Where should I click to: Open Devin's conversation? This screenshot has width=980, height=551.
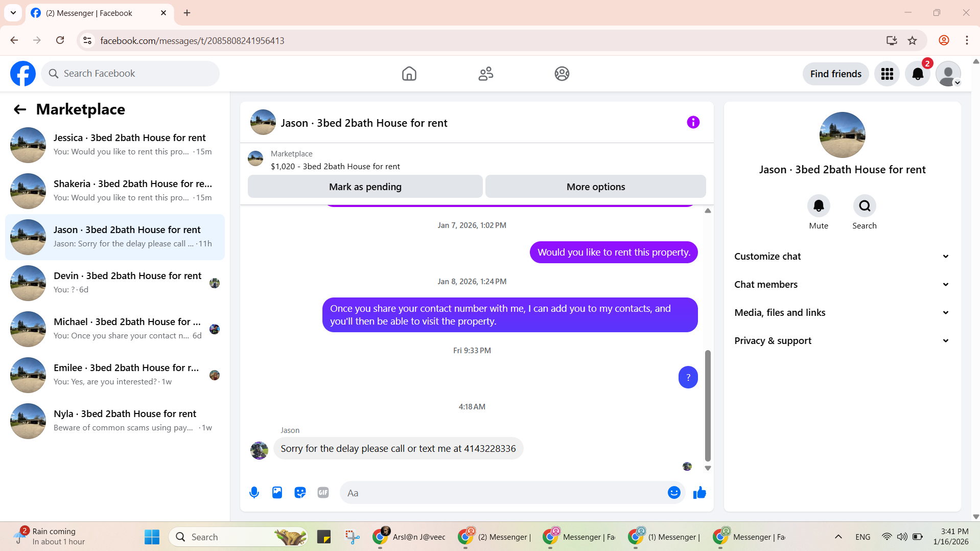(x=115, y=283)
